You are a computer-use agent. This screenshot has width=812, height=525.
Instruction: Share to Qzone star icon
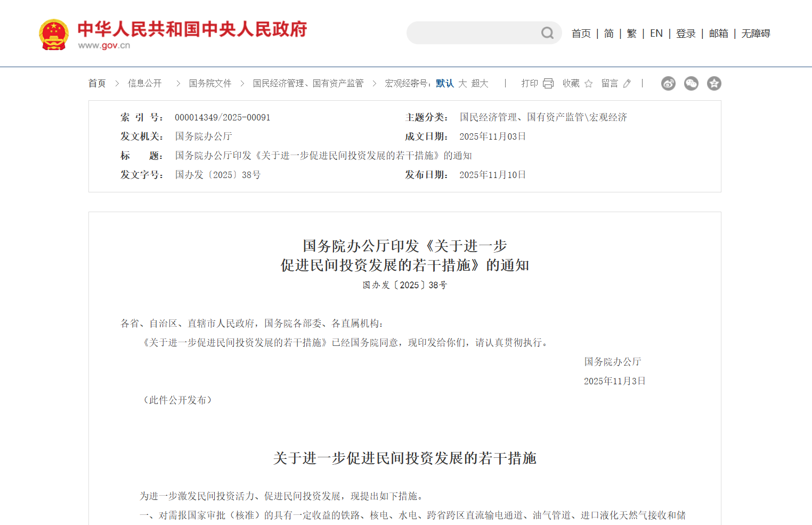pyautogui.click(x=714, y=84)
